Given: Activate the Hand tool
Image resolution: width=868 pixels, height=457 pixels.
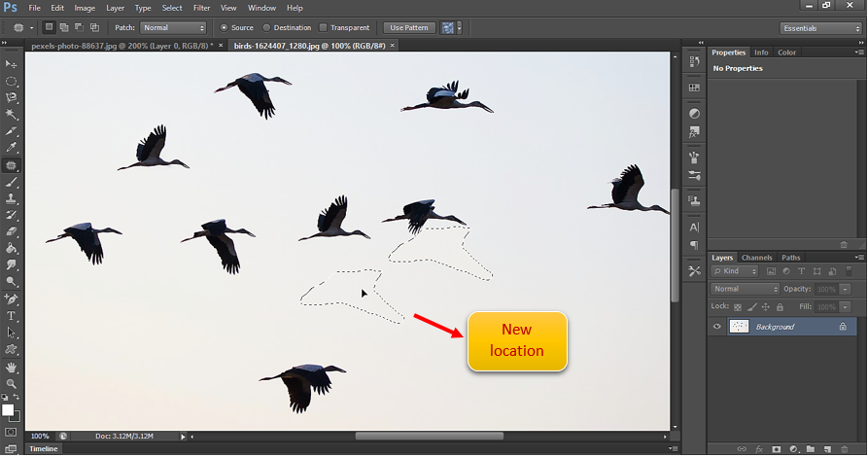Looking at the screenshot, I should point(12,368).
